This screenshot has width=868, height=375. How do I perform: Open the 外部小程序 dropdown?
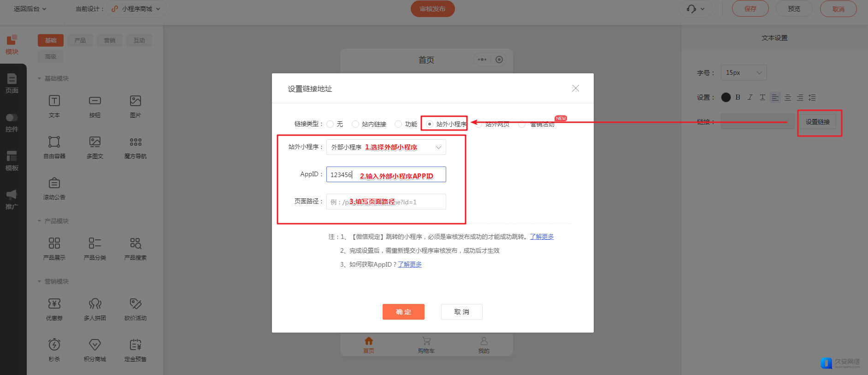pyautogui.click(x=386, y=147)
